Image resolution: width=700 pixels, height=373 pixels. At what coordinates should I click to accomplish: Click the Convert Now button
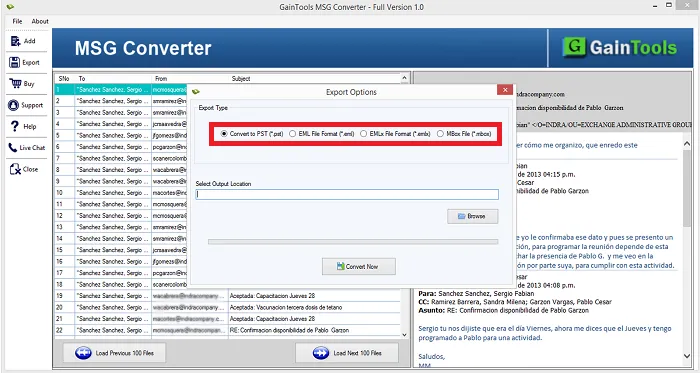click(358, 266)
